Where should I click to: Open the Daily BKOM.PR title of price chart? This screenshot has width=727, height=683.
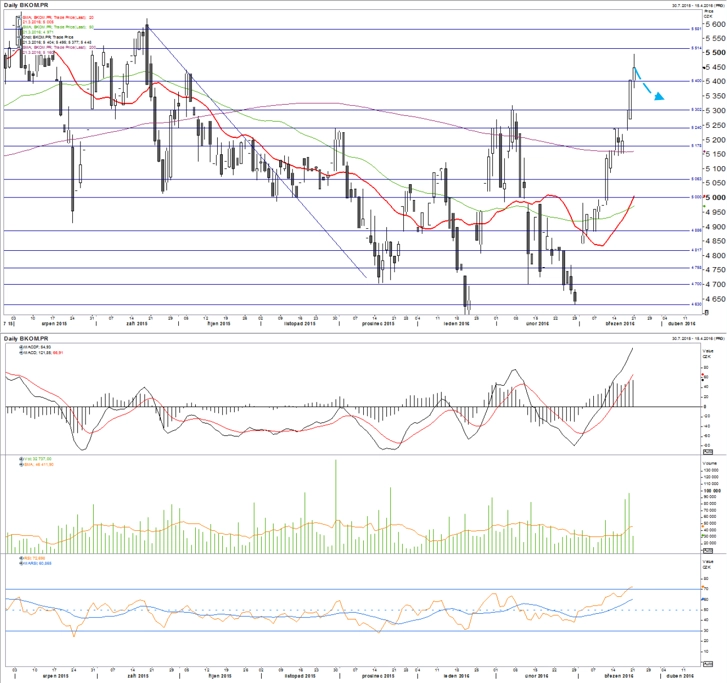(26, 5)
